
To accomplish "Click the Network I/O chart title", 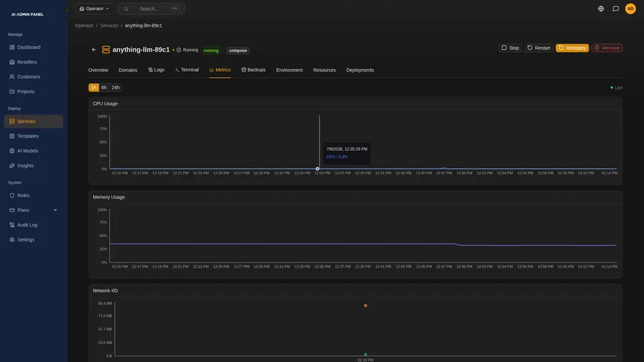I will pyautogui.click(x=105, y=290).
